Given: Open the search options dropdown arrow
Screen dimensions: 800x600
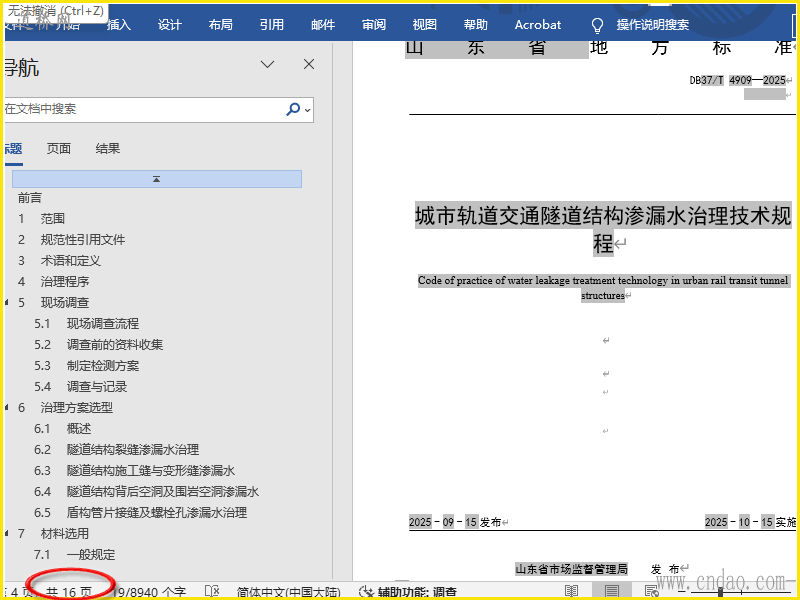Looking at the screenshot, I should 307,110.
